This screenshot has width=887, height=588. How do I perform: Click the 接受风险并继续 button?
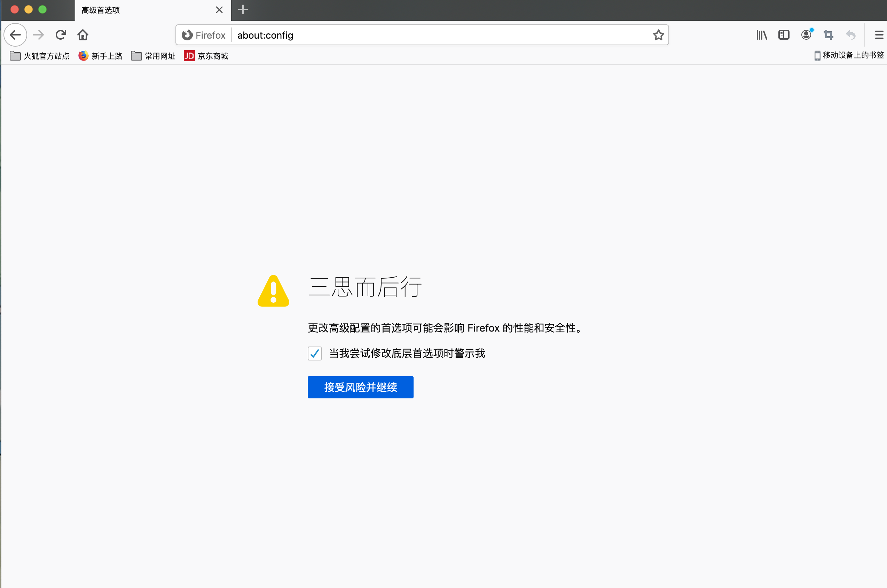tap(360, 387)
